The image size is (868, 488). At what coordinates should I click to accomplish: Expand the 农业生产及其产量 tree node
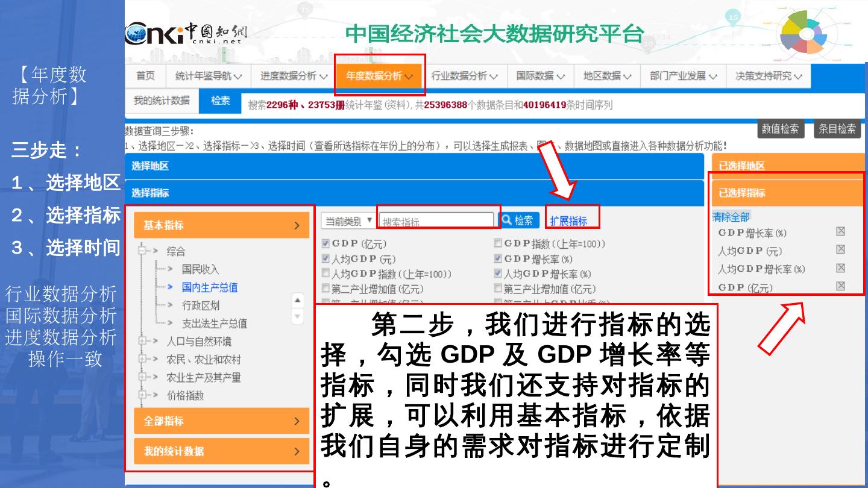(142, 377)
